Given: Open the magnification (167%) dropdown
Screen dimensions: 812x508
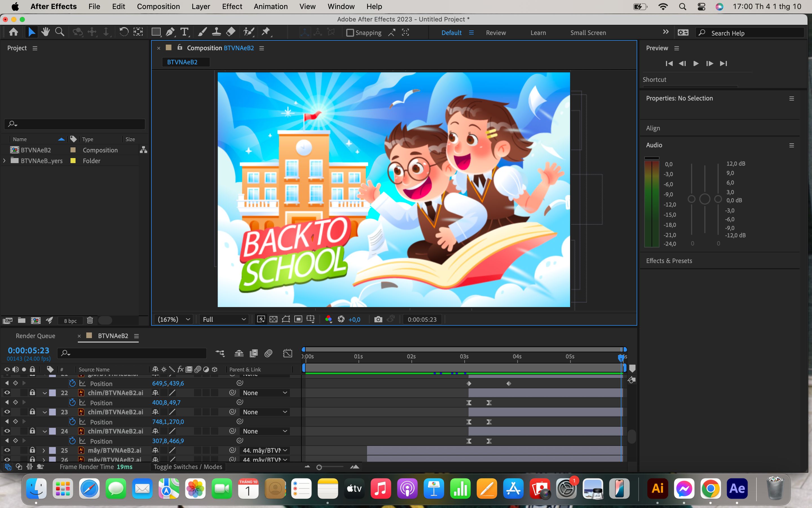Looking at the screenshot, I should (x=174, y=319).
